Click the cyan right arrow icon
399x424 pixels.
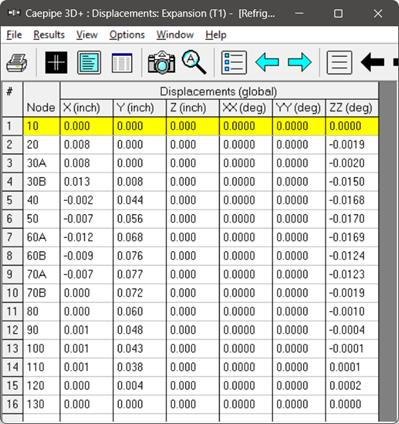300,62
